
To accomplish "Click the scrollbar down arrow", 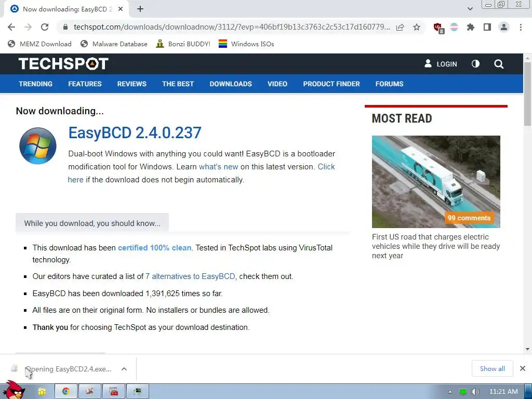I will pos(528,349).
